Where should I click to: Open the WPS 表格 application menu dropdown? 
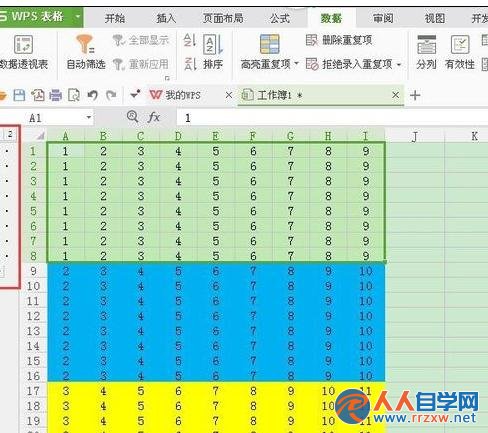(x=78, y=16)
